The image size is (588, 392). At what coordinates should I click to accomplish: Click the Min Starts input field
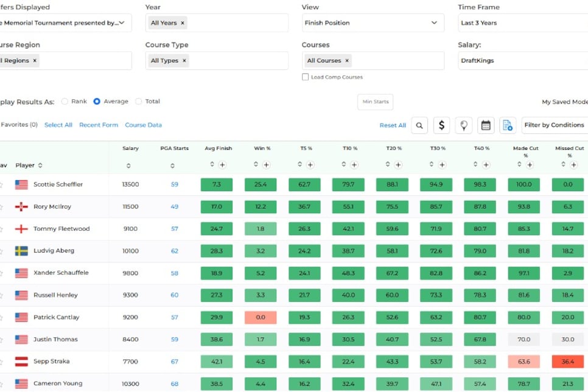(x=376, y=102)
